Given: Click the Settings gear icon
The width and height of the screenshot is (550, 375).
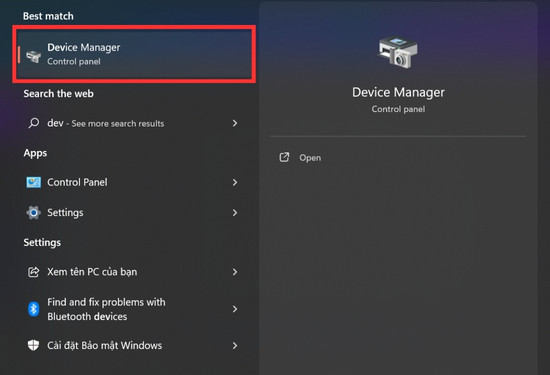Looking at the screenshot, I should point(34,213).
